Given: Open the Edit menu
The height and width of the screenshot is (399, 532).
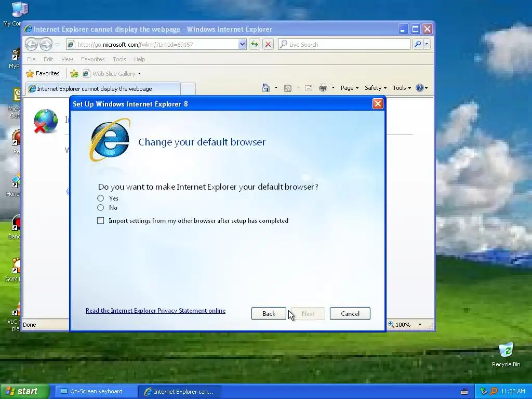Looking at the screenshot, I should click(x=48, y=59).
